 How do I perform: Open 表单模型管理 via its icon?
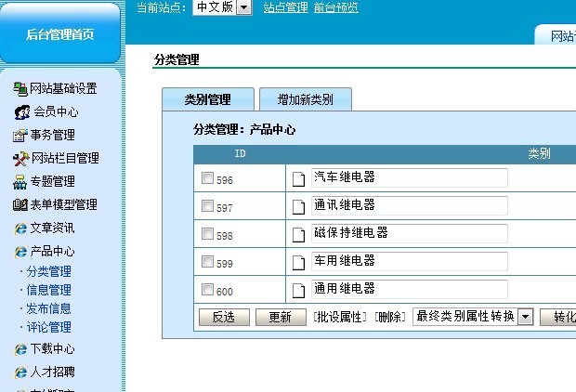[x=20, y=205]
